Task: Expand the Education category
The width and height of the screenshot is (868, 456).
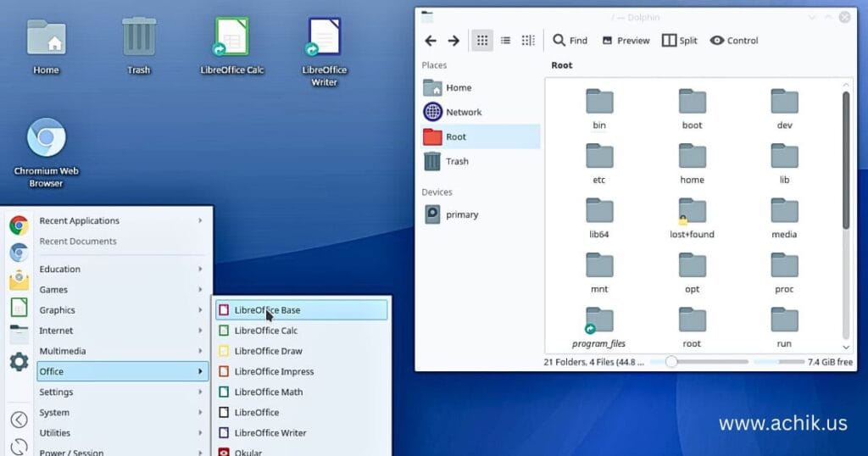Action: click(122, 269)
